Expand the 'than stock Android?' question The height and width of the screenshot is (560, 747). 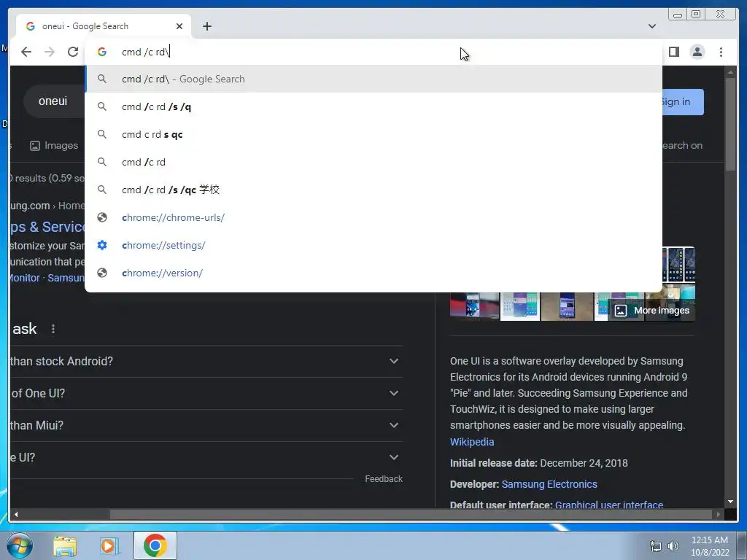pyautogui.click(x=206, y=362)
